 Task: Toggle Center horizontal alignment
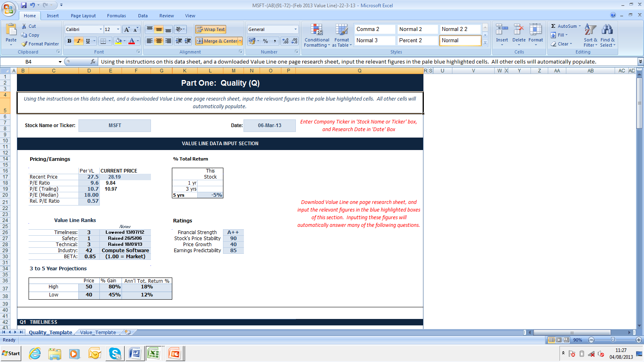[x=159, y=41]
